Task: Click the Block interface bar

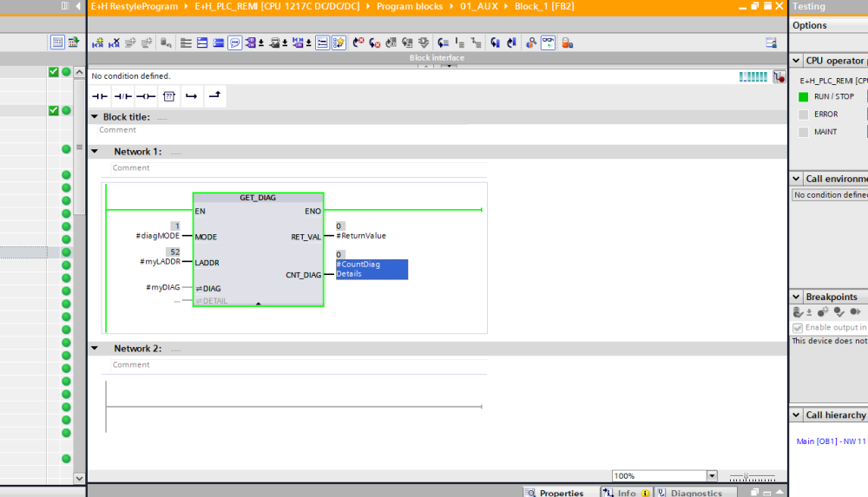Action: [437, 58]
